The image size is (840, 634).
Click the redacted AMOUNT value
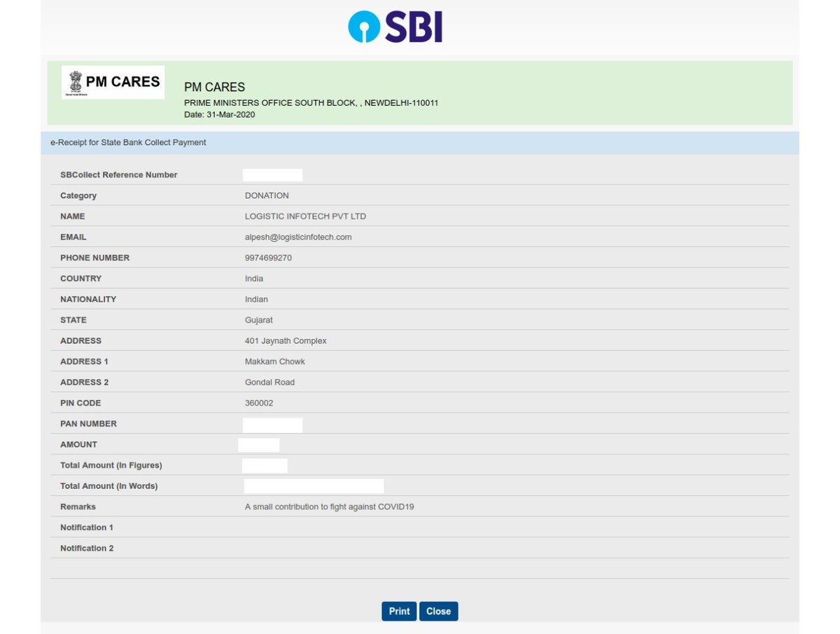pyautogui.click(x=258, y=445)
